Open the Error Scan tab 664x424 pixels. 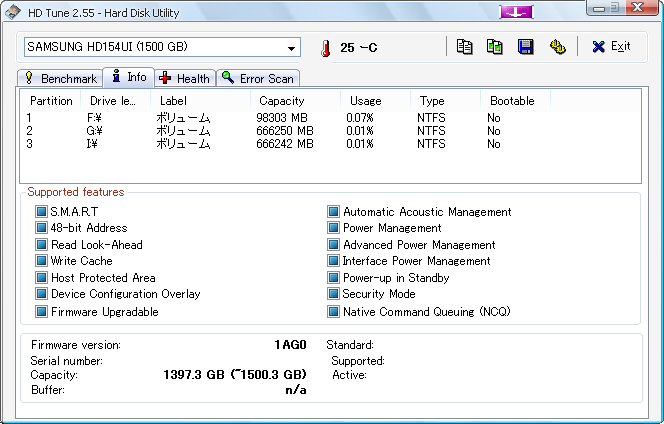(x=258, y=78)
